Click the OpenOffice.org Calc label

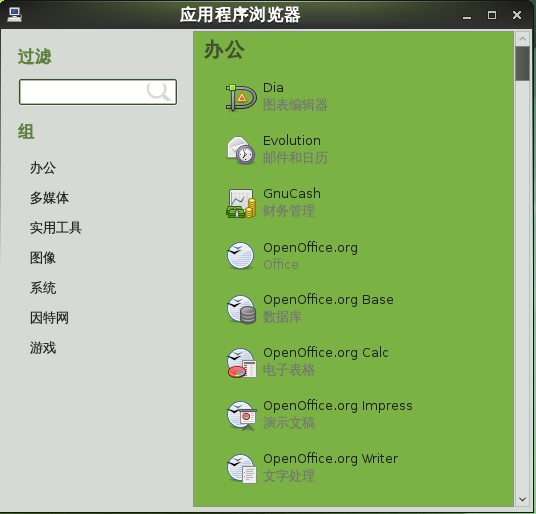pos(326,353)
